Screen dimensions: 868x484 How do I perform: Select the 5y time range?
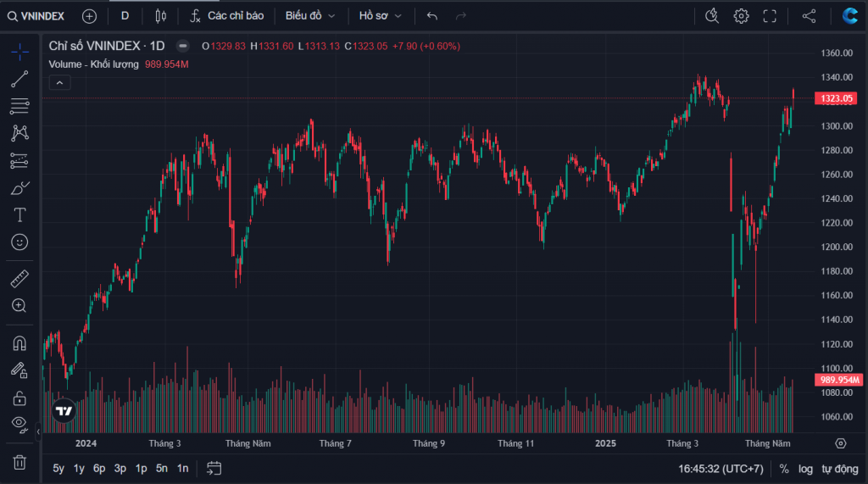click(x=58, y=469)
